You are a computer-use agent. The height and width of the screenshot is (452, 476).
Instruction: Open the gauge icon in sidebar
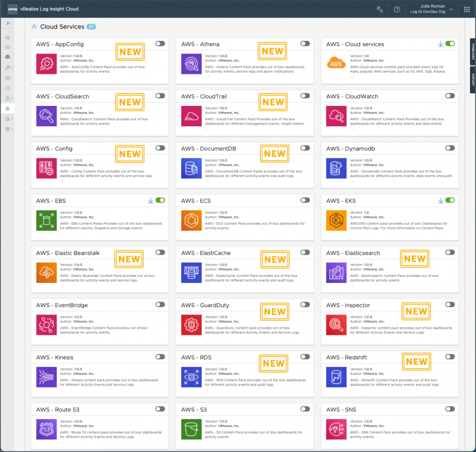click(7, 78)
